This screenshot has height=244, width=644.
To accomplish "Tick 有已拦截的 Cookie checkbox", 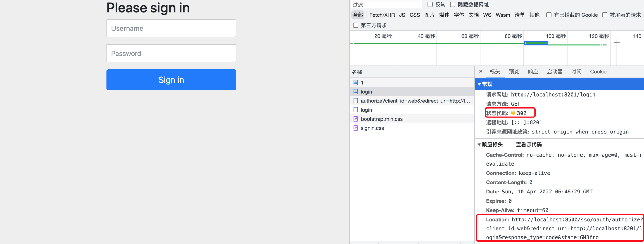I will tap(549, 15).
